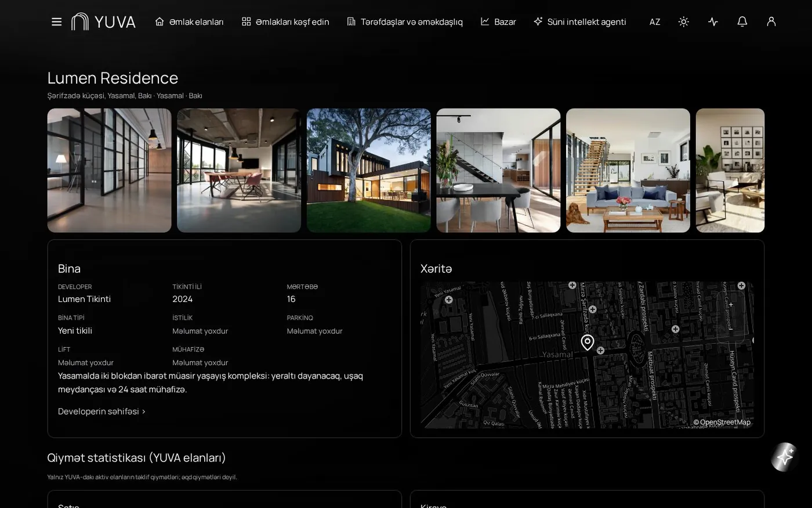View the living room with sofa and dog photo

628,171
